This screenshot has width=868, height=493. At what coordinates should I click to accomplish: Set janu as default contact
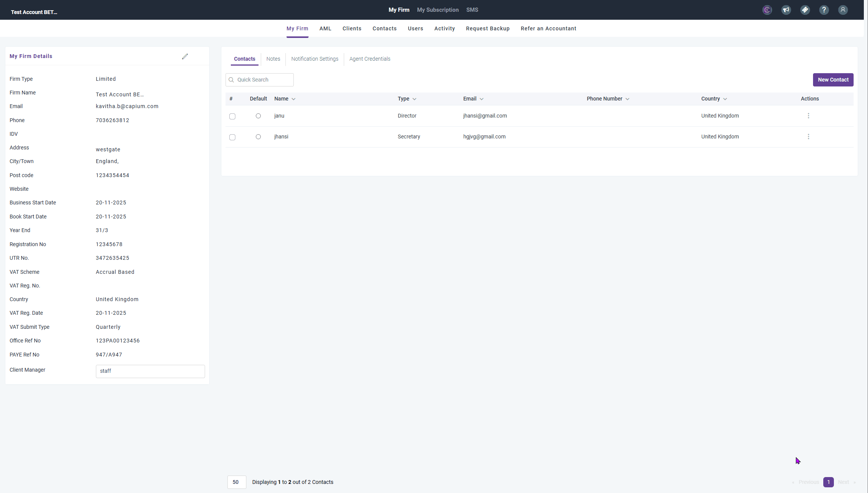pos(258,116)
